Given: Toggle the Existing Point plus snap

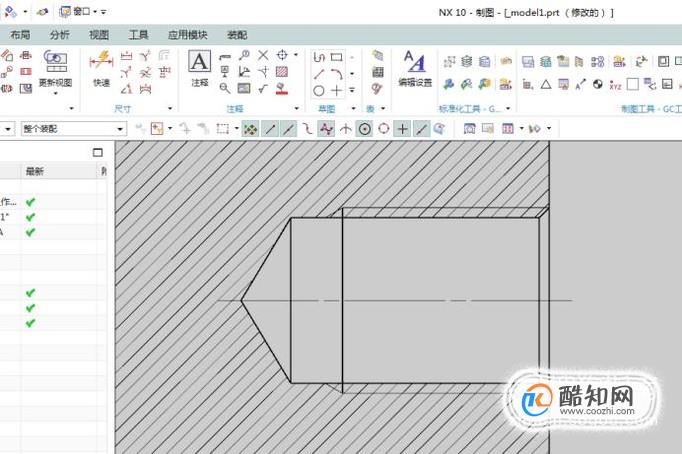Looking at the screenshot, I should coord(402,129).
